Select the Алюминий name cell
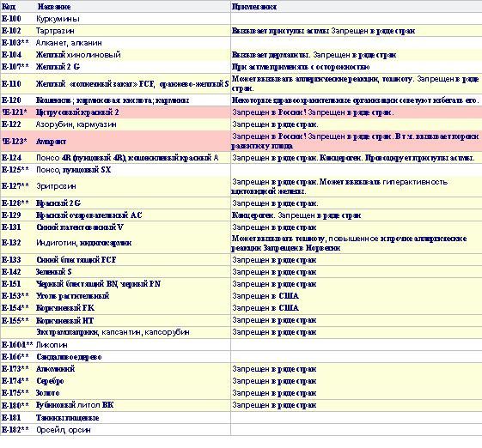Viewport: 482px width, 448px height. 56,369
